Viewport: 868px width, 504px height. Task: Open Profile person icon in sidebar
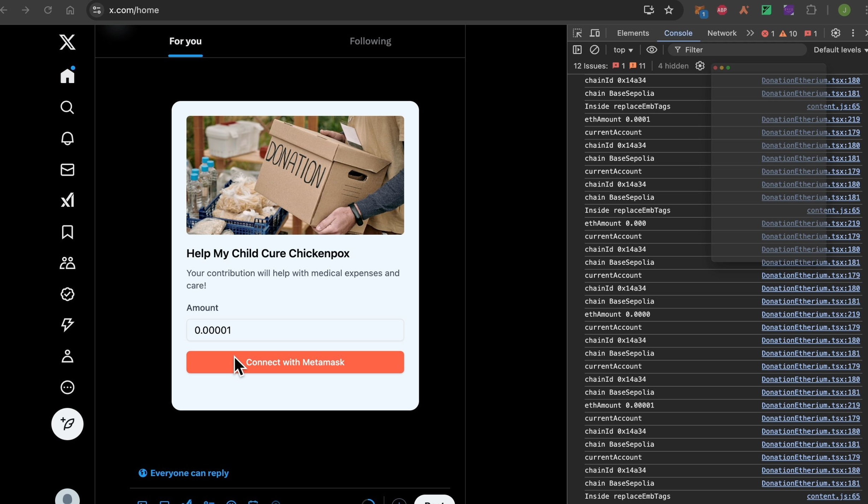(x=67, y=356)
